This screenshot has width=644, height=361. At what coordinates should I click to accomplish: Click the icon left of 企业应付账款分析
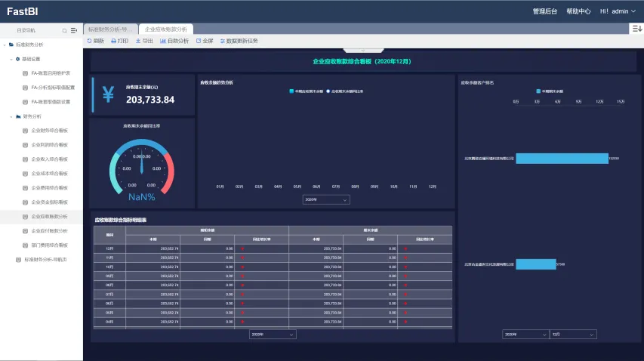point(25,231)
